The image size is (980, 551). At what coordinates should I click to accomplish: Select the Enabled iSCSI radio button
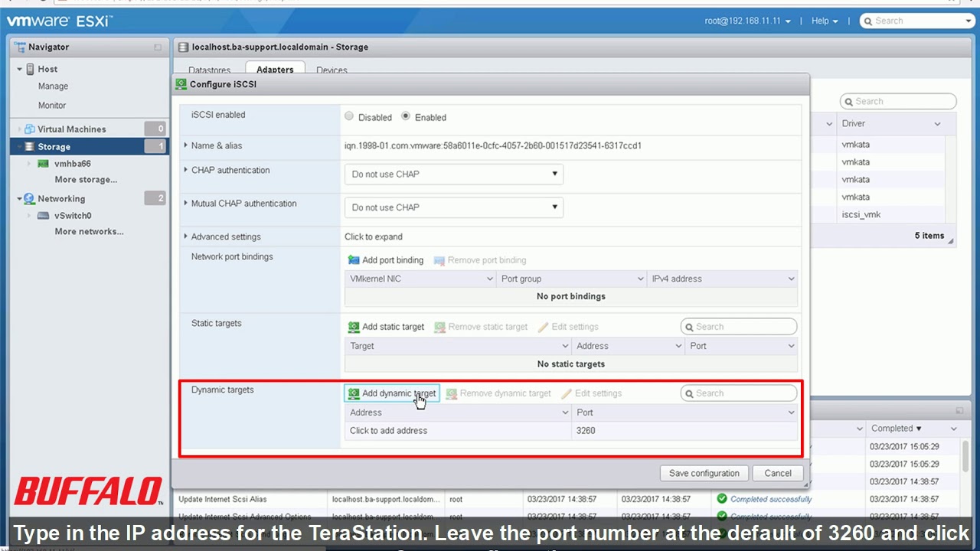coord(406,116)
